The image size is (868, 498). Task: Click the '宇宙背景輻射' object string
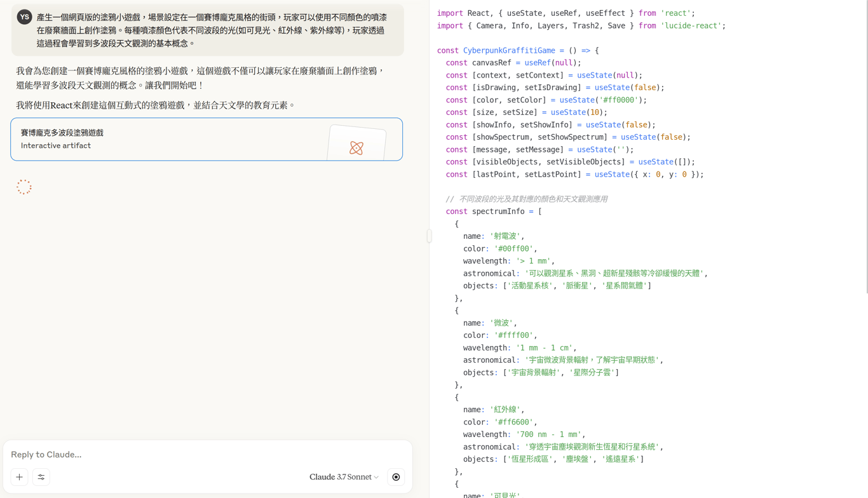coord(534,373)
